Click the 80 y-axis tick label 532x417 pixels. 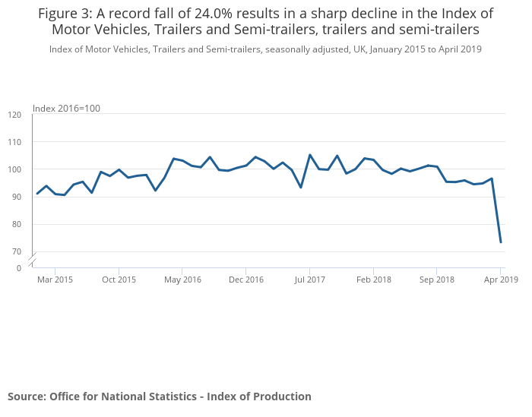17,224
